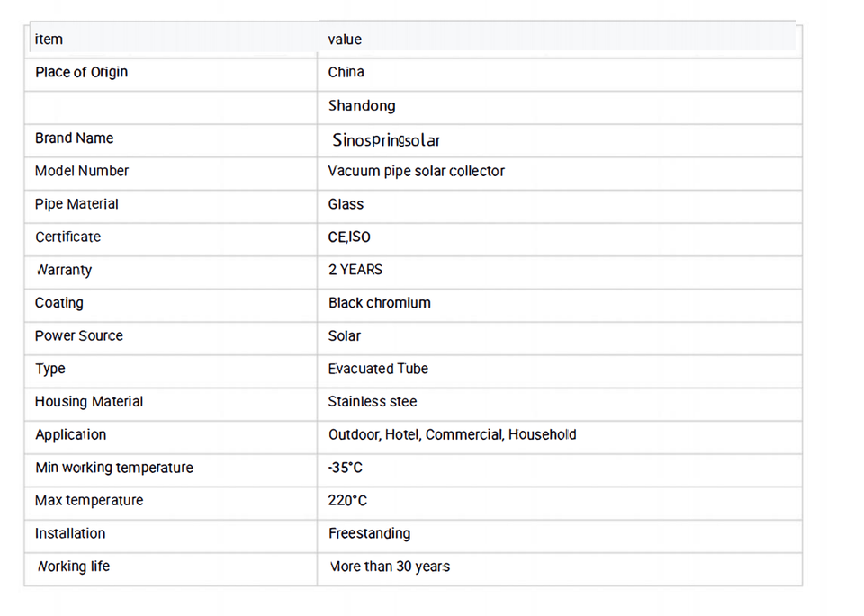This screenshot has height=616, width=864.
Task: Click the 'More than 30 years' value
Action: pyautogui.click(x=390, y=567)
